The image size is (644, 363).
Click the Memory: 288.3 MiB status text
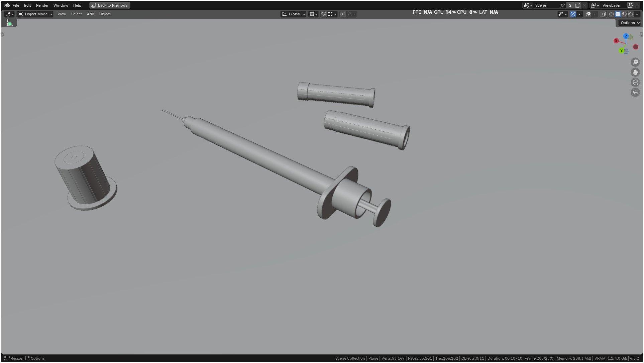[x=574, y=358]
